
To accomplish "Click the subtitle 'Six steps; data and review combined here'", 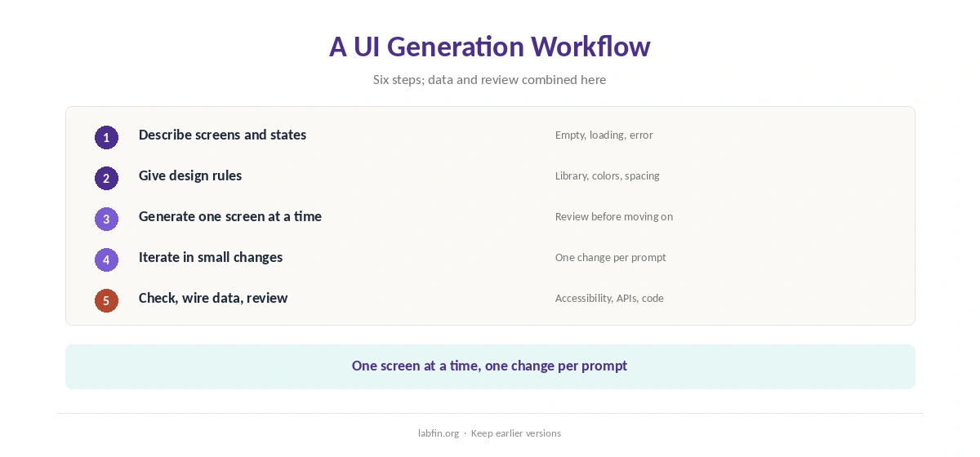I will click(x=490, y=79).
